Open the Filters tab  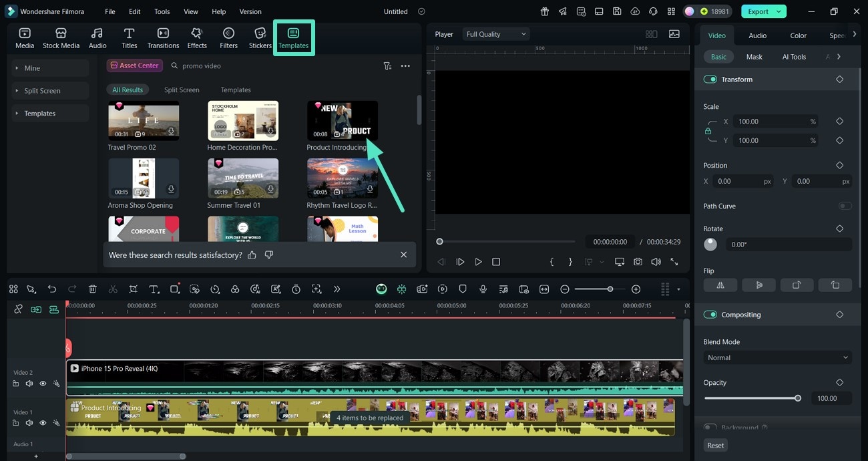pos(228,38)
